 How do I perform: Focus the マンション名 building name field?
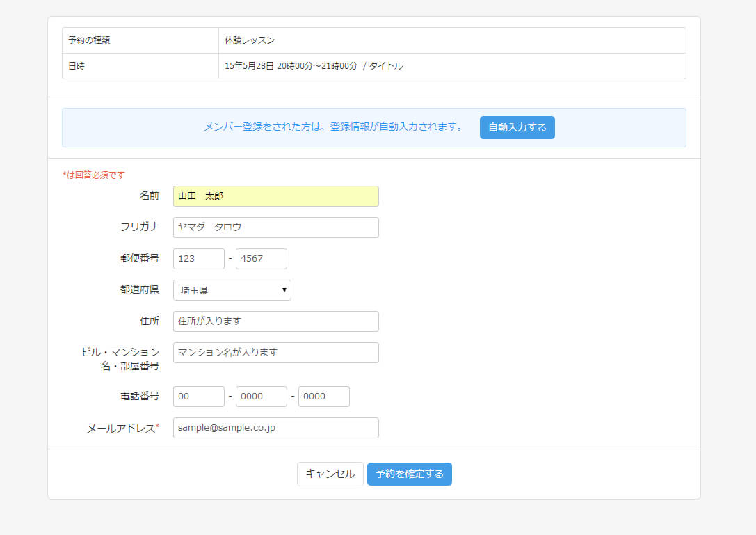(275, 353)
